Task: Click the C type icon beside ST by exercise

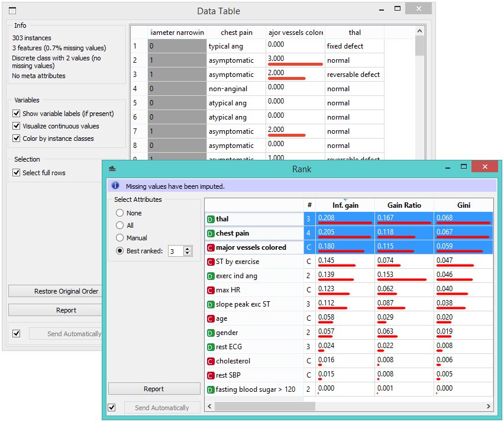Action: click(x=210, y=261)
